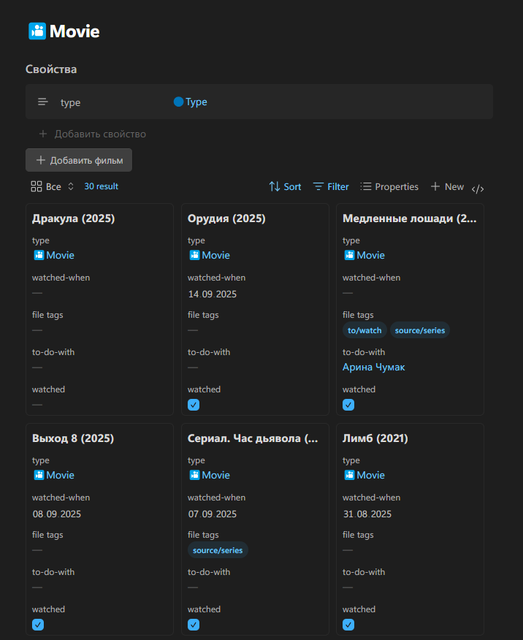Open watched-when date 14.09.2025 picker

212,294
